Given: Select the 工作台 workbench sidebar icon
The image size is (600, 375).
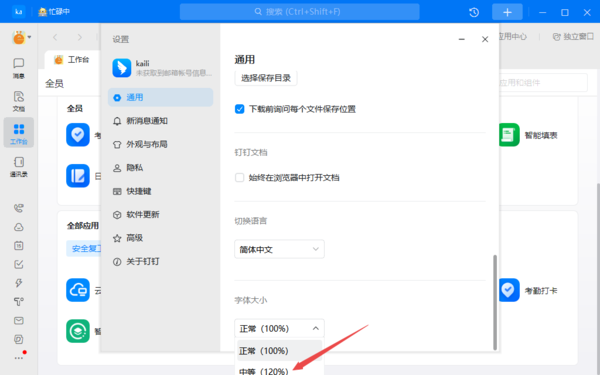Looking at the screenshot, I should pyautogui.click(x=18, y=133).
